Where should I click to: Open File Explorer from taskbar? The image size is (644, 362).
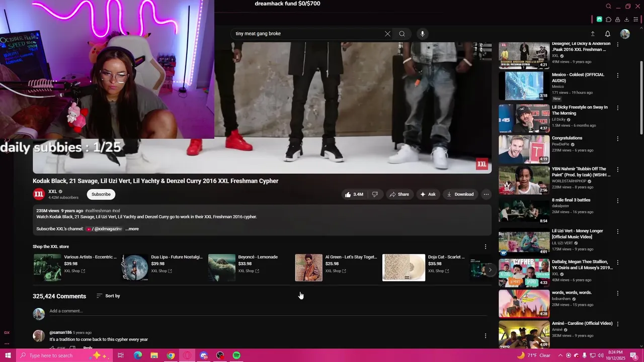[x=154, y=355]
